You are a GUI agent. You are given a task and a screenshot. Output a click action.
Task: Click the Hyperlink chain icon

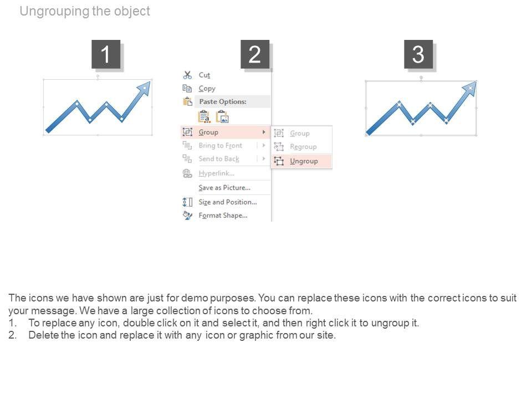pyautogui.click(x=187, y=173)
